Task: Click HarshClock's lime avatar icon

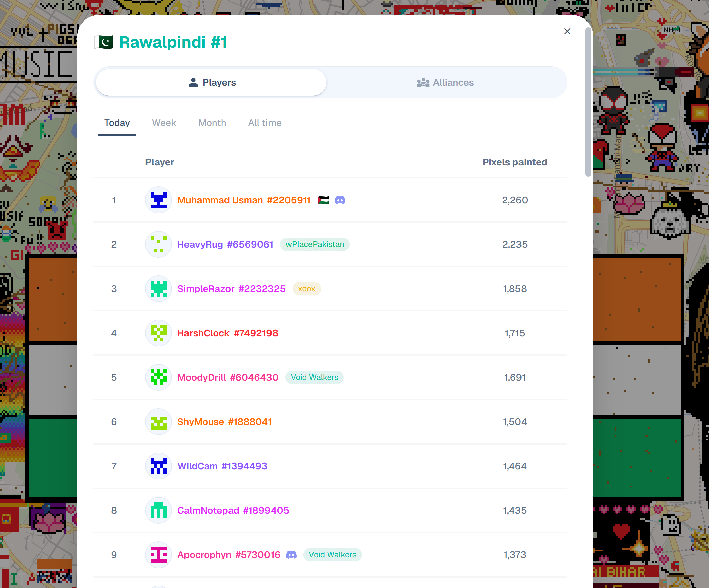Action: tap(158, 333)
